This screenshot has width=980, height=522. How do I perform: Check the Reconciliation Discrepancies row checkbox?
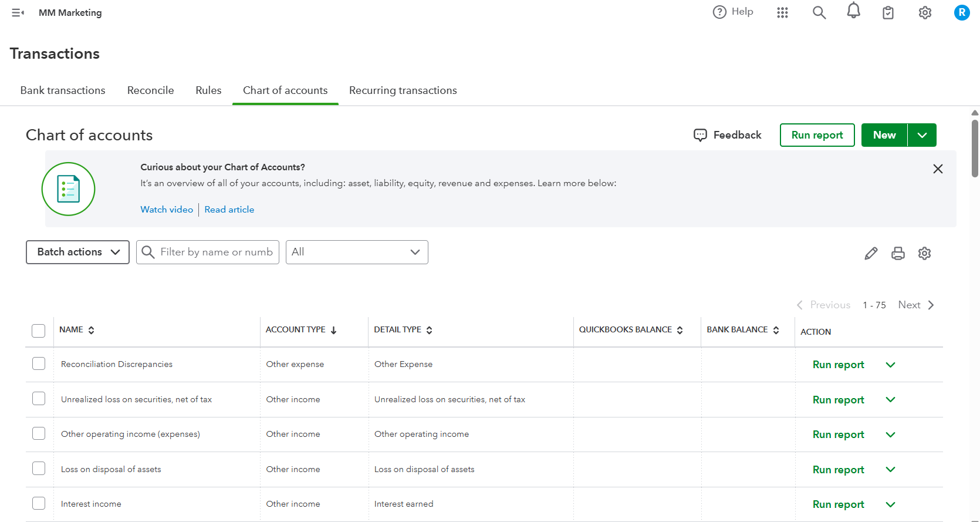pos(39,363)
